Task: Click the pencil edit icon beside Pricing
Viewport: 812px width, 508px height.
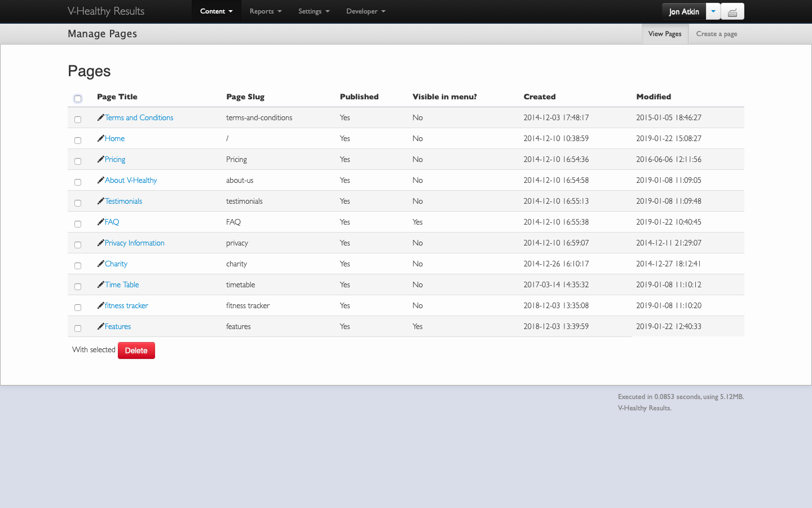Action: point(100,159)
